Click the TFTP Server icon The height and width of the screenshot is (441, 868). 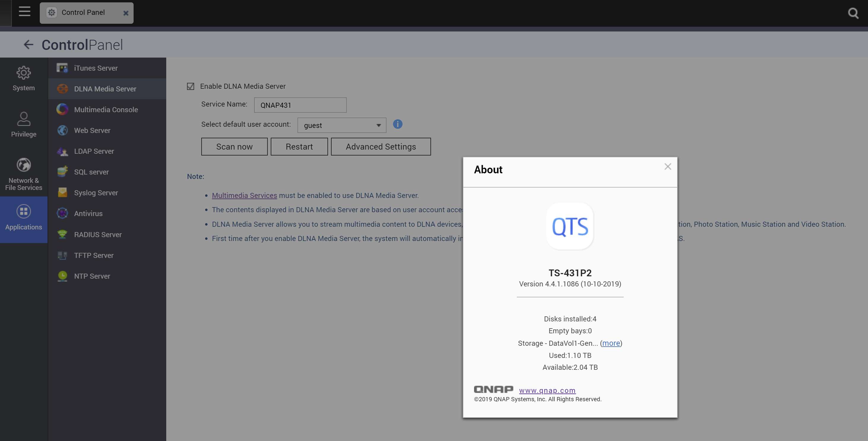click(62, 255)
